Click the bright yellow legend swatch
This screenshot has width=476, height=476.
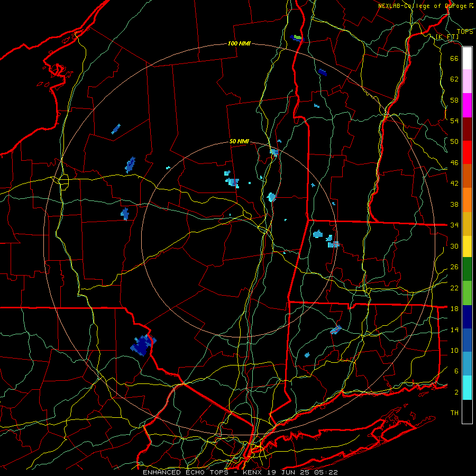[467, 246]
